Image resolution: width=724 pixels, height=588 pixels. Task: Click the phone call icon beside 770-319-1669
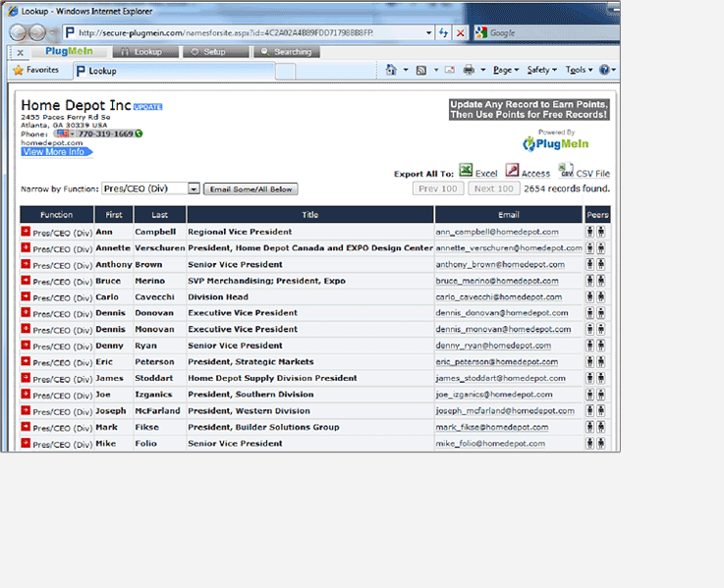pos(139,134)
